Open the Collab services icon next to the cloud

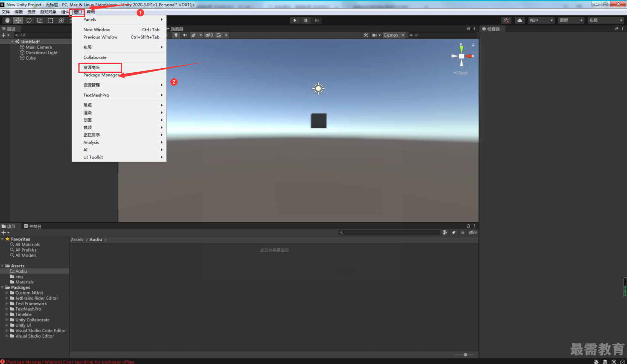[x=506, y=20]
